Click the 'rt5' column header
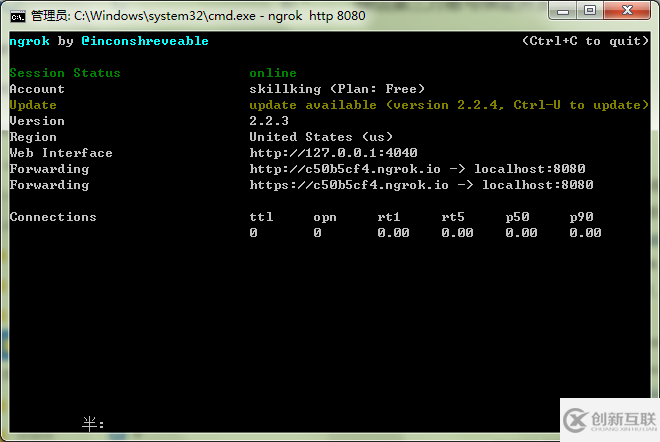 click(x=453, y=217)
